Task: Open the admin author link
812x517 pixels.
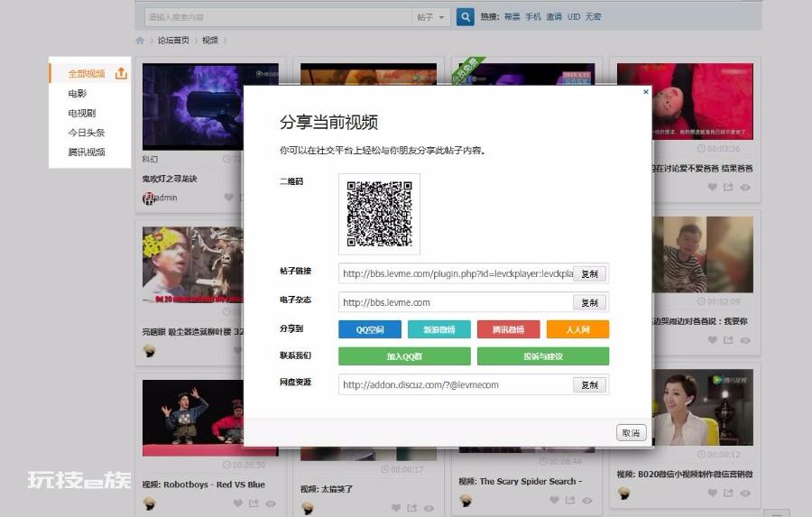Action: [166, 198]
